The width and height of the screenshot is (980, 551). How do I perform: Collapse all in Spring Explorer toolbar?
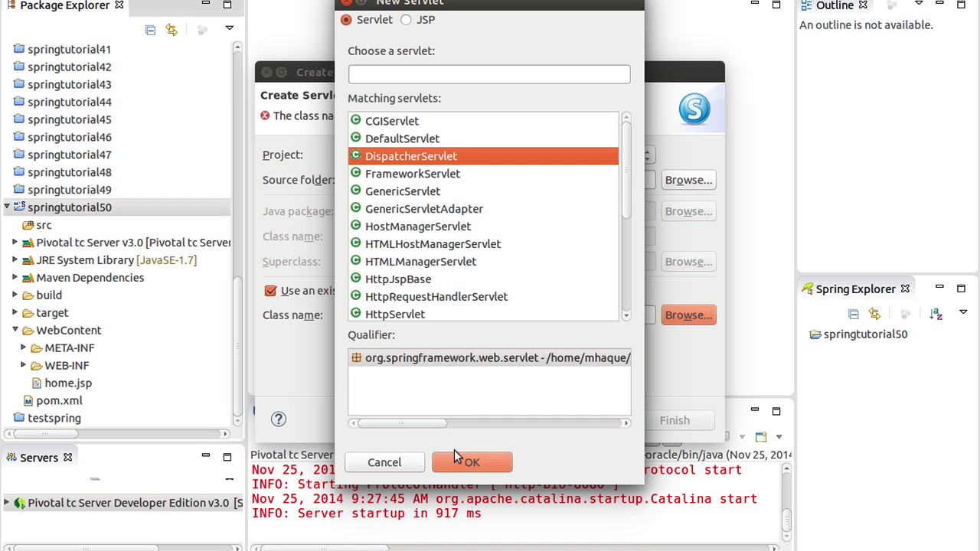pos(854,314)
